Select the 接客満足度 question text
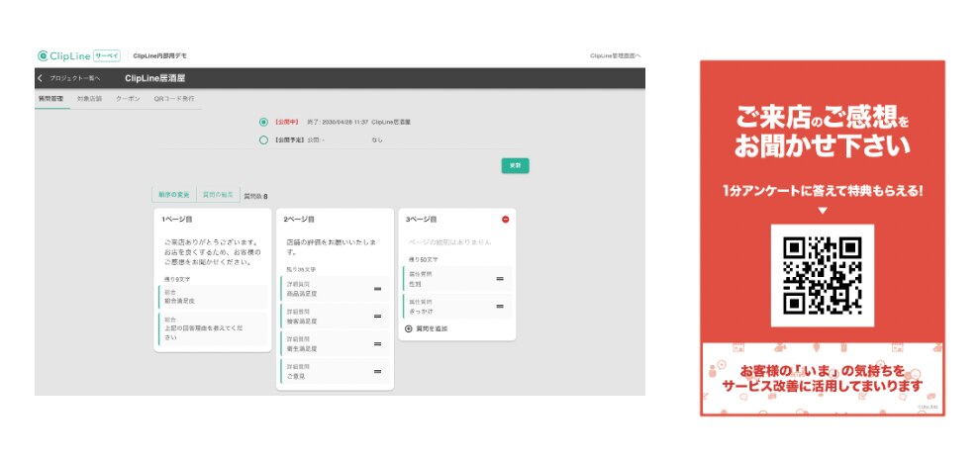Image resolution: width=980 pixels, height=463 pixels. pyautogui.click(x=301, y=321)
